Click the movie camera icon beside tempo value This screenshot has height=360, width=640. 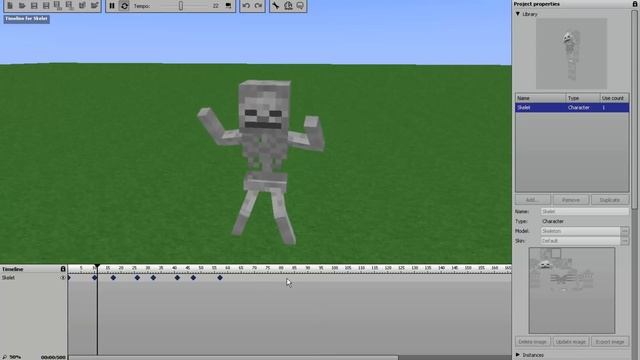[x=228, y=6]
